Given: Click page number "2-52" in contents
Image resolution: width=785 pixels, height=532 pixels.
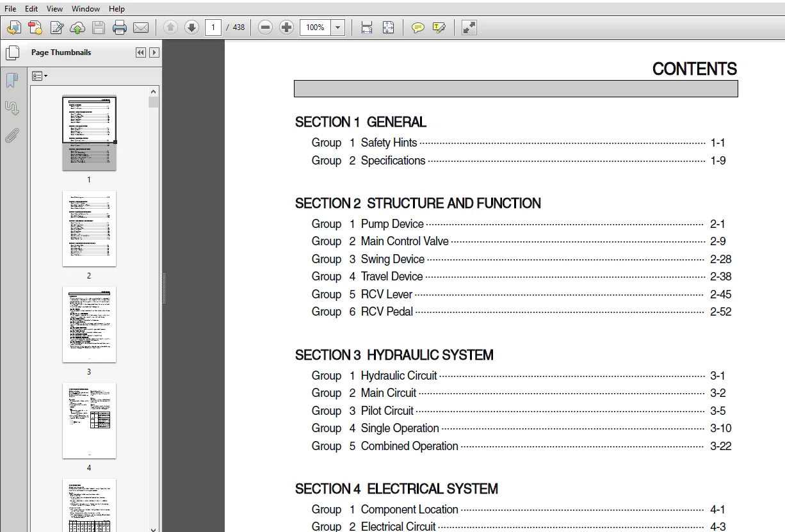Looking at the screenshot, I should [x=720, y=312].
